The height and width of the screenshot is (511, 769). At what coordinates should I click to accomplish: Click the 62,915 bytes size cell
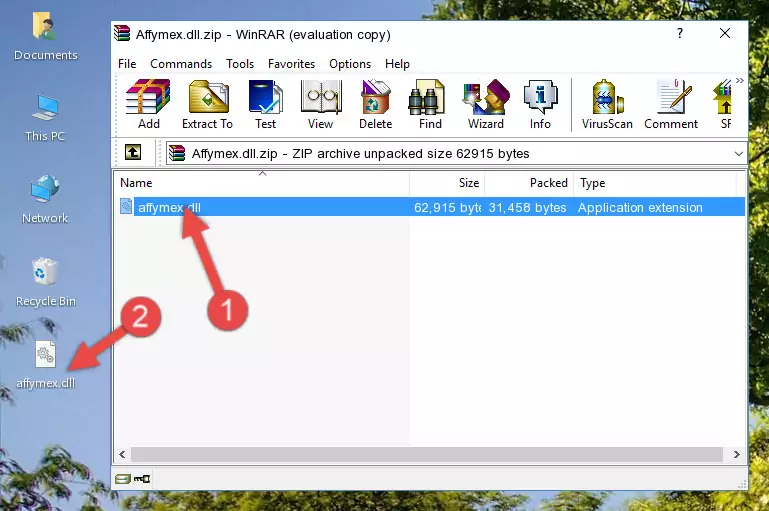pos(447,207)
